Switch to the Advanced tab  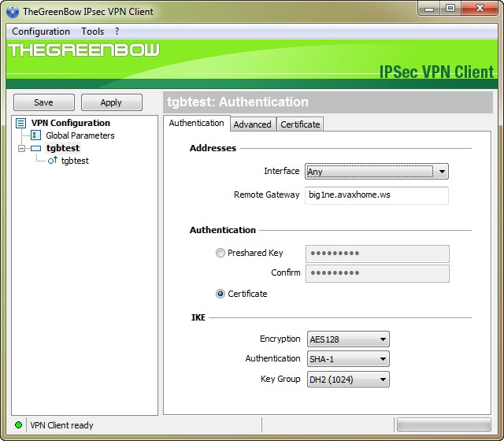252,124
